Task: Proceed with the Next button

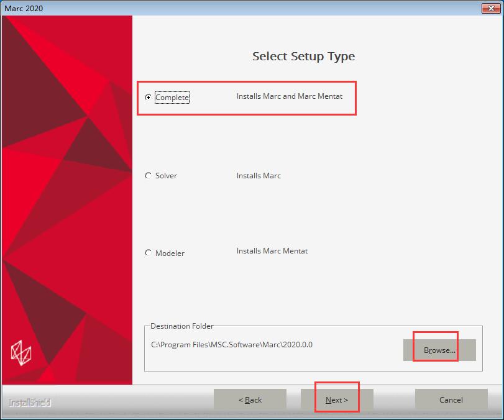Action: 337,399
